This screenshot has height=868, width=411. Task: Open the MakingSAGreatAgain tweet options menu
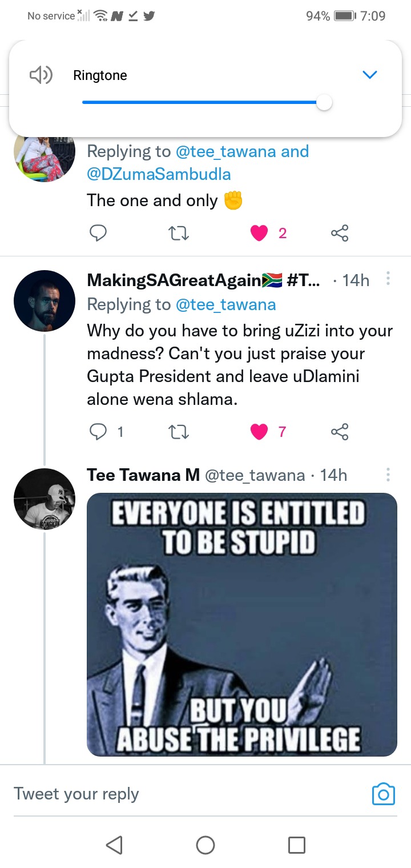pyautogui.click(x=388, y=279)
